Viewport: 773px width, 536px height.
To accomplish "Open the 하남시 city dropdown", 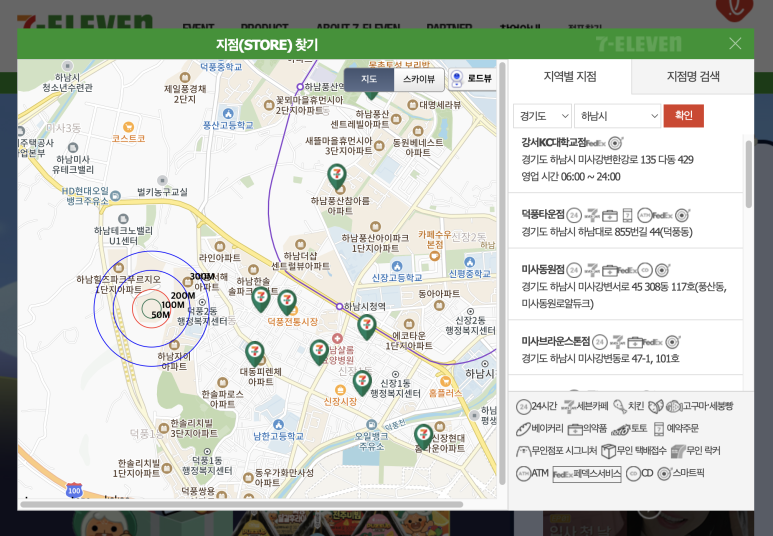I will pos(617,116).
